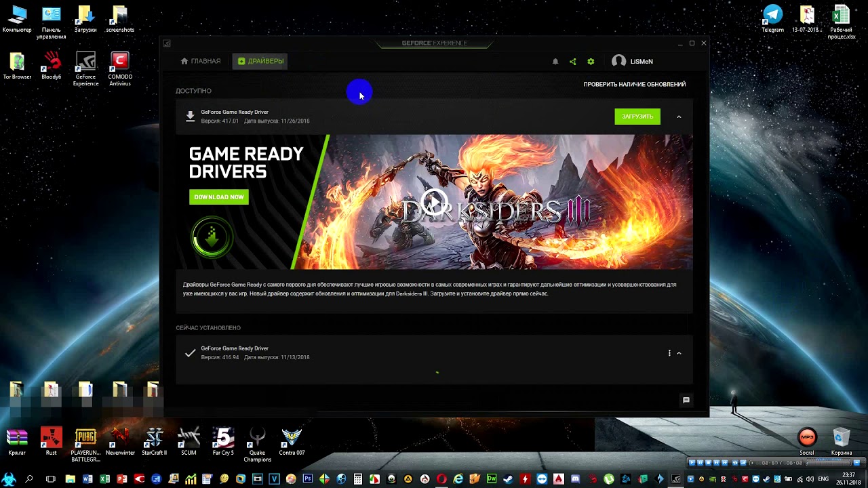Open COMODO Antivirus desktop icon
The height and width of the screenshot is (488, 868).
(x=120, y=69)
